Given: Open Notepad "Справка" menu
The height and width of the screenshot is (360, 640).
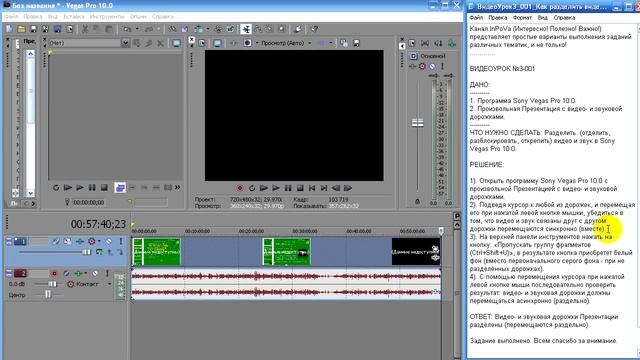Looking at the screenshot, I should tap(564, 18).
